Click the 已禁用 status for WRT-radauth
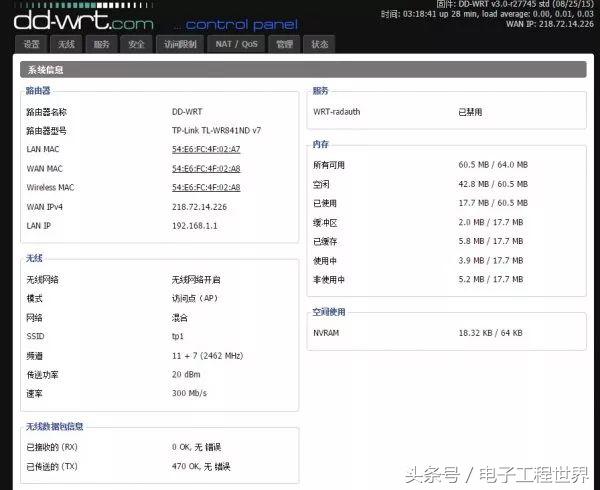 (470, 112)
